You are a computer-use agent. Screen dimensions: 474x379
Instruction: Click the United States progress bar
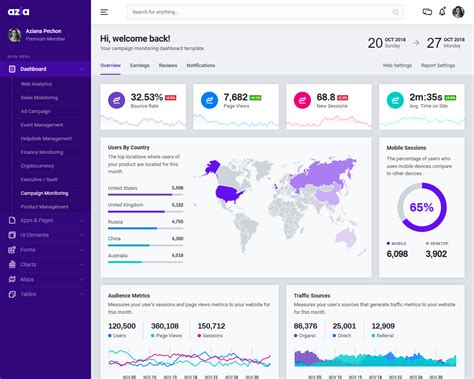[145, 195]
